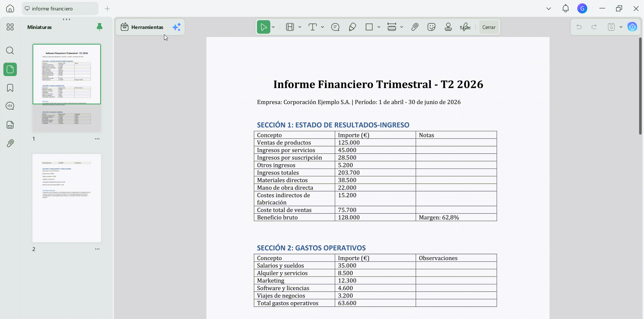Save the document
Screen dimensions: 644x319
(611, 27)
